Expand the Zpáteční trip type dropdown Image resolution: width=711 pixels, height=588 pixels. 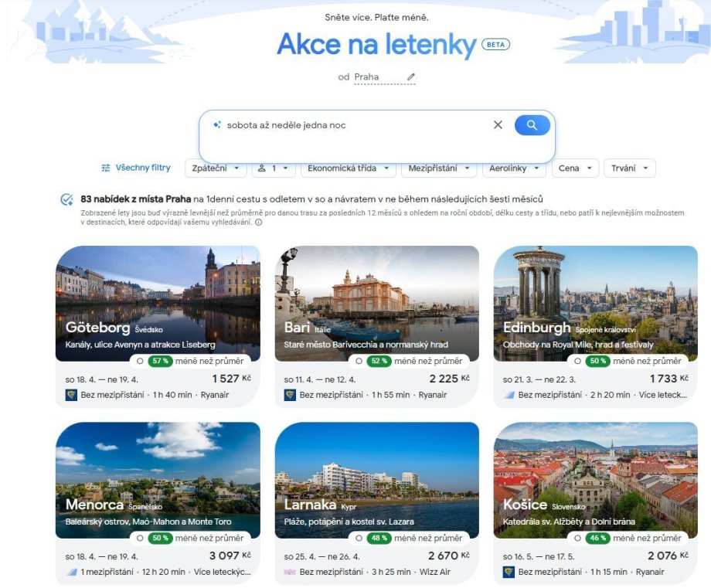point(216,168)
